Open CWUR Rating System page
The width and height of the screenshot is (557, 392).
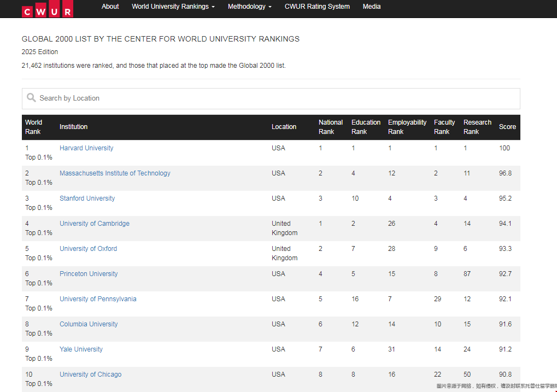pyautogui.click(x=317, y=7)
